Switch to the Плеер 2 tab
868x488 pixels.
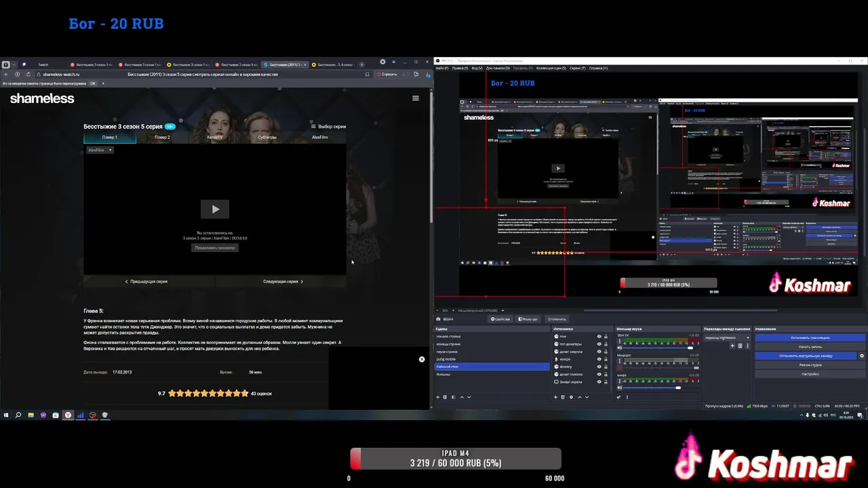tap(162, 137)
